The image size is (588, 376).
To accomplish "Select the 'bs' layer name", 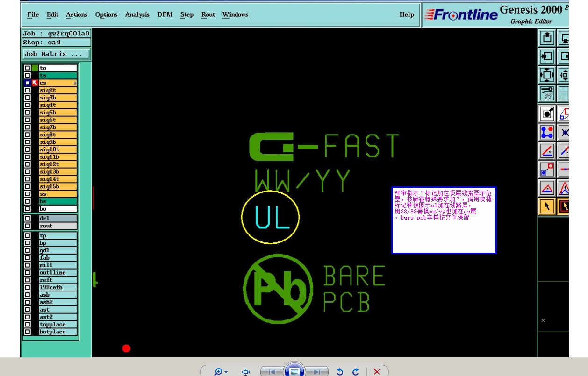I will (x=57, y=201).
